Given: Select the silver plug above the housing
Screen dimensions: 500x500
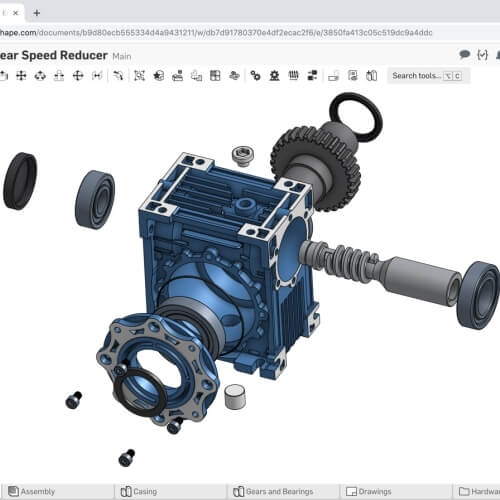Looking at the screenshot, I should 243,155.
